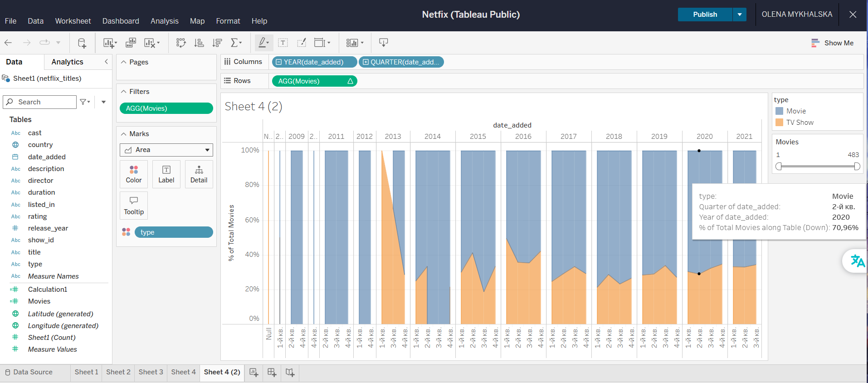Click the Format annotation icon
Viewport: 868px width, 383px height.
pyautogui.click(x=302, y=43)
